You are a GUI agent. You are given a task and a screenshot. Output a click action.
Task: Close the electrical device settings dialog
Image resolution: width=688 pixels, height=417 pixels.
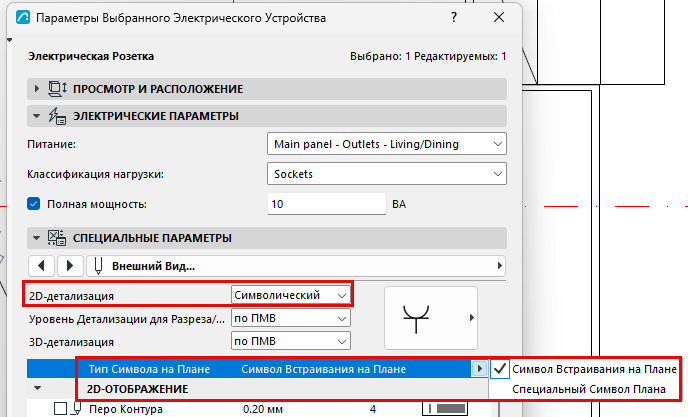pyautogui.click(x=499, y=18)
